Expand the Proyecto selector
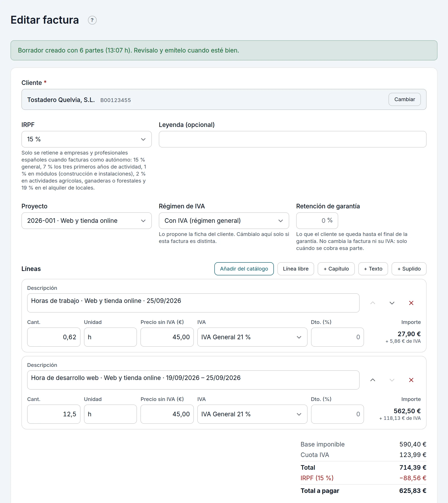The image size is (448, 503). click(x=86, y=221)
